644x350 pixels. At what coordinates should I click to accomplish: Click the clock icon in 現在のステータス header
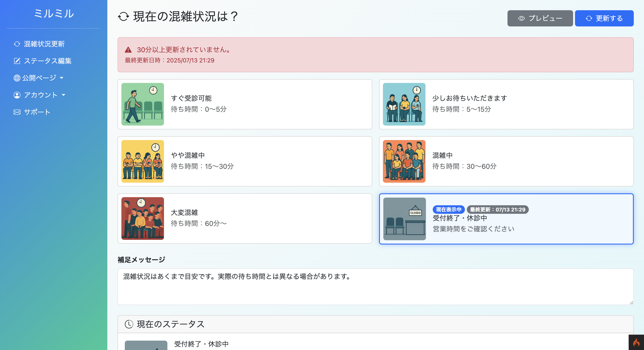[x=129, y=324]
